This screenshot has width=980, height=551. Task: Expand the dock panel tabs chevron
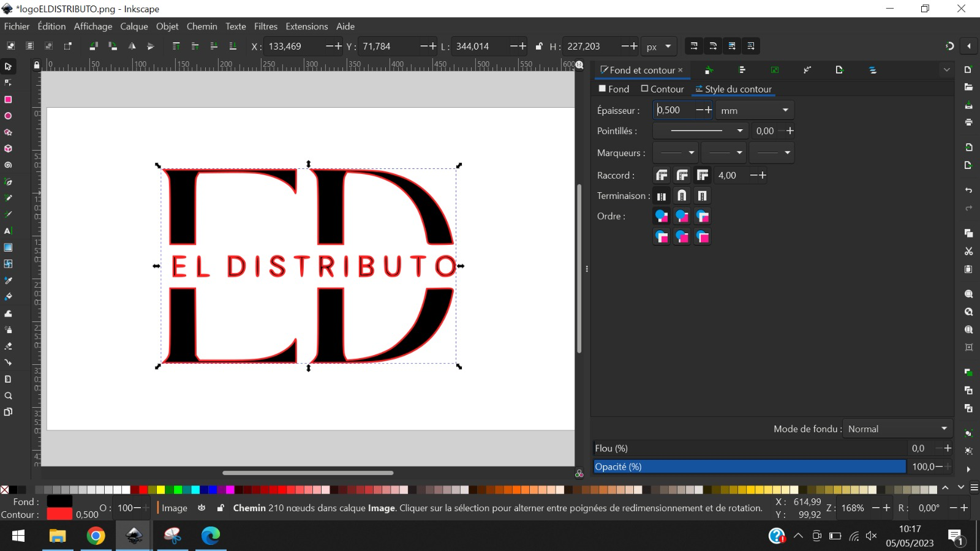pos(946,70)
